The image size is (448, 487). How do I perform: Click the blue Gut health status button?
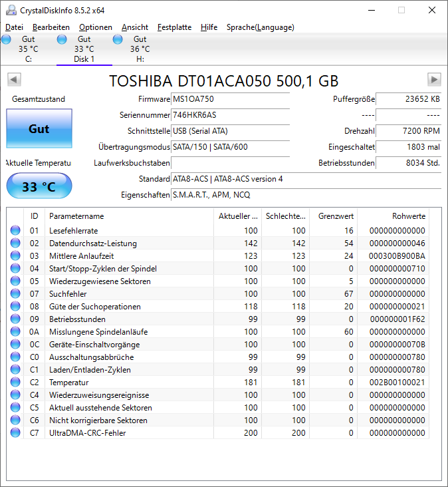point(39,128)
